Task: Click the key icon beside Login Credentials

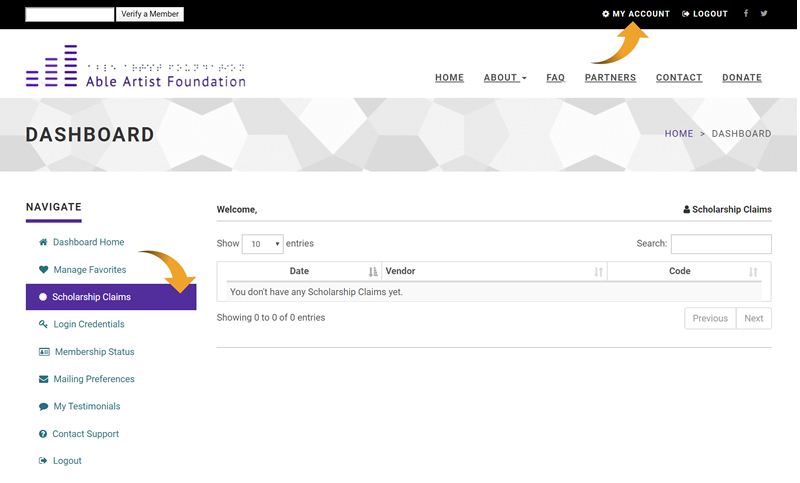Action: point(43,324)
